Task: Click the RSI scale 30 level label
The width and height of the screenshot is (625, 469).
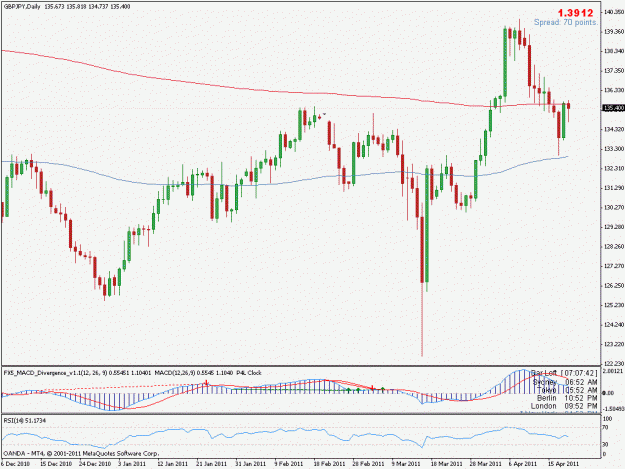Action: tap(605, 445)
